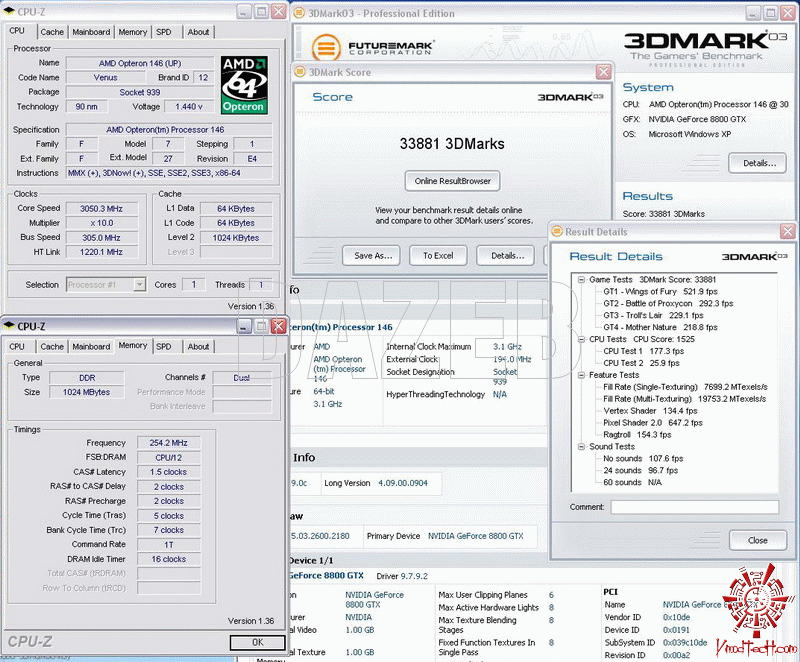This screenshot has height=662, width=800.
Task: Select CPU Test 2 result row
Action: pyautogui.click(x=641, y=363)
